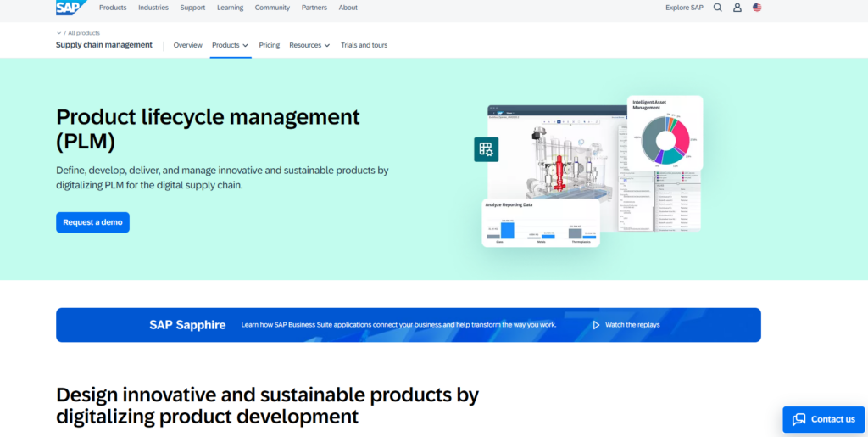Switch to the Overview tab
Screen dimensions: 868x437
[x=188, y=45]
